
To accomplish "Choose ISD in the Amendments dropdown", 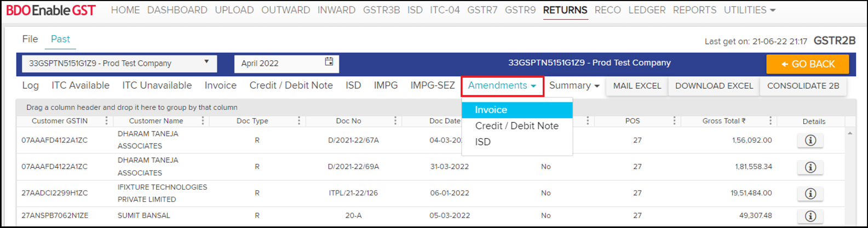I will click(482, 141).
